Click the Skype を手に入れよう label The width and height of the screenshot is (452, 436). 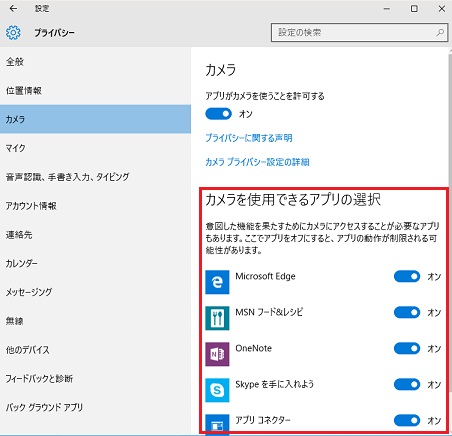click(x=274, y=384)
